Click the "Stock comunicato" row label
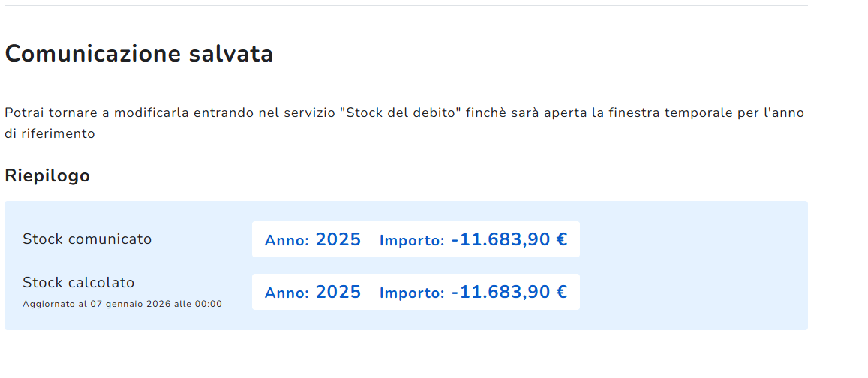This screenshot has width=868, height=378. [87, 239]
